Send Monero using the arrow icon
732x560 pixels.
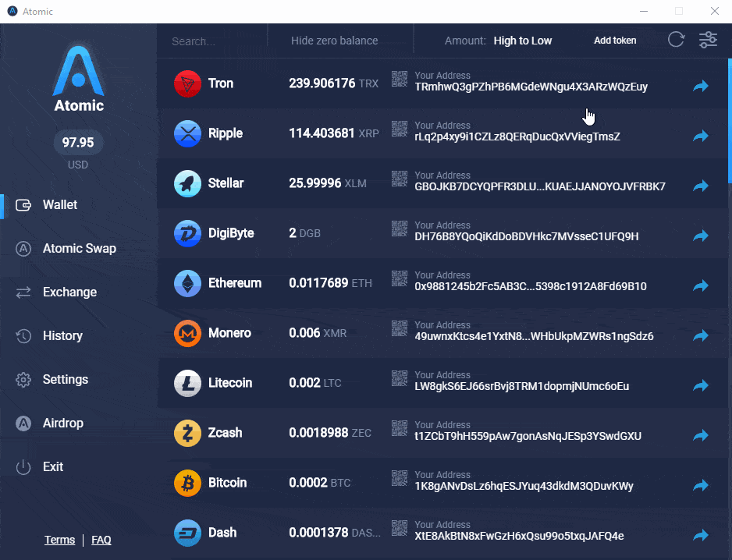coord(701,335)
